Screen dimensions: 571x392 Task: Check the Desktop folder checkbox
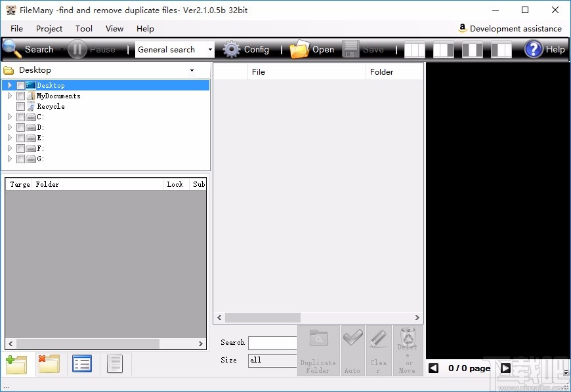coord(21,85)
